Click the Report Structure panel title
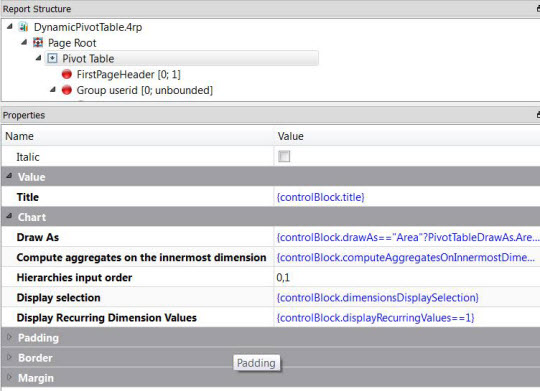 point(37,9)
